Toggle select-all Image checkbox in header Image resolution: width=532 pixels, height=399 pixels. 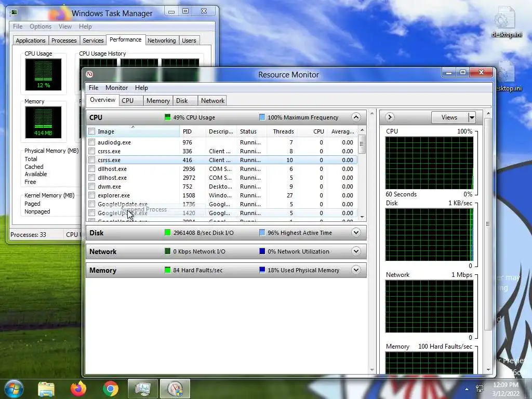pyautogui.click(x=91, y=131)
